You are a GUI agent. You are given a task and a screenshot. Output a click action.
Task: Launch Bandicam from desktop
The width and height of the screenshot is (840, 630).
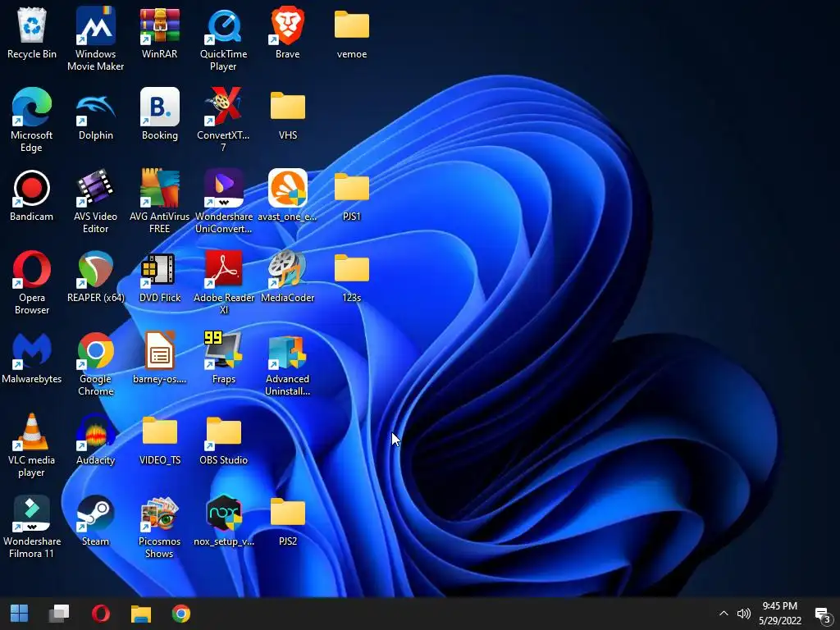coord(32,196)
